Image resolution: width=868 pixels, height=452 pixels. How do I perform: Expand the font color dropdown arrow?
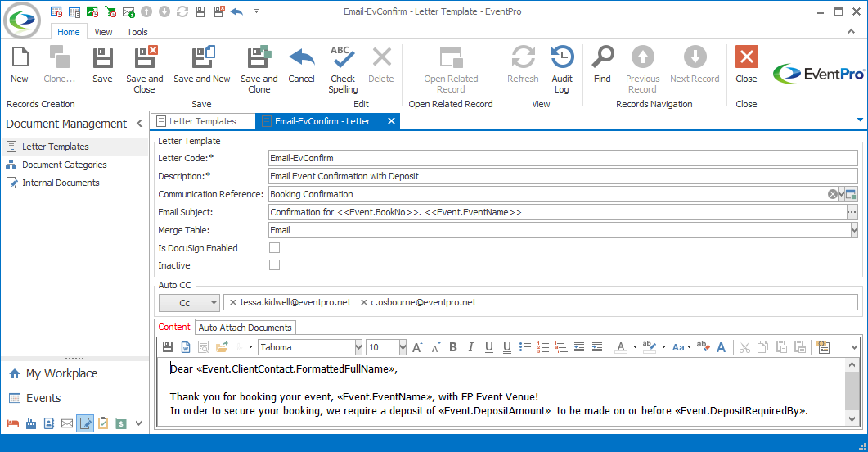point(635,347)
